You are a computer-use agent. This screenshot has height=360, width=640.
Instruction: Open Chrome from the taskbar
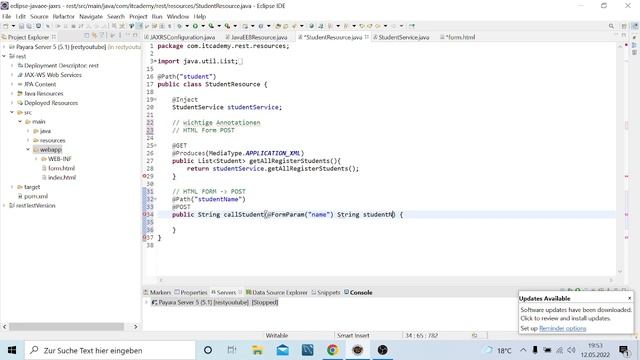tap(333, 350)
